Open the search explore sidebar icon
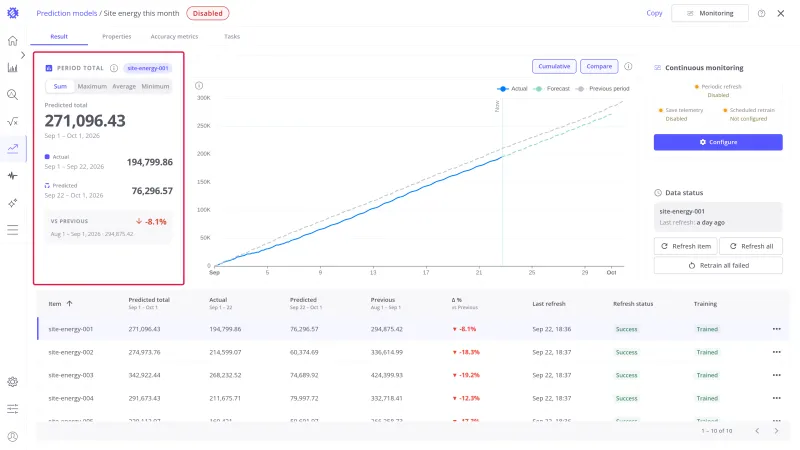The height and width of the screenshot is (450, 800). coord(13,94)
